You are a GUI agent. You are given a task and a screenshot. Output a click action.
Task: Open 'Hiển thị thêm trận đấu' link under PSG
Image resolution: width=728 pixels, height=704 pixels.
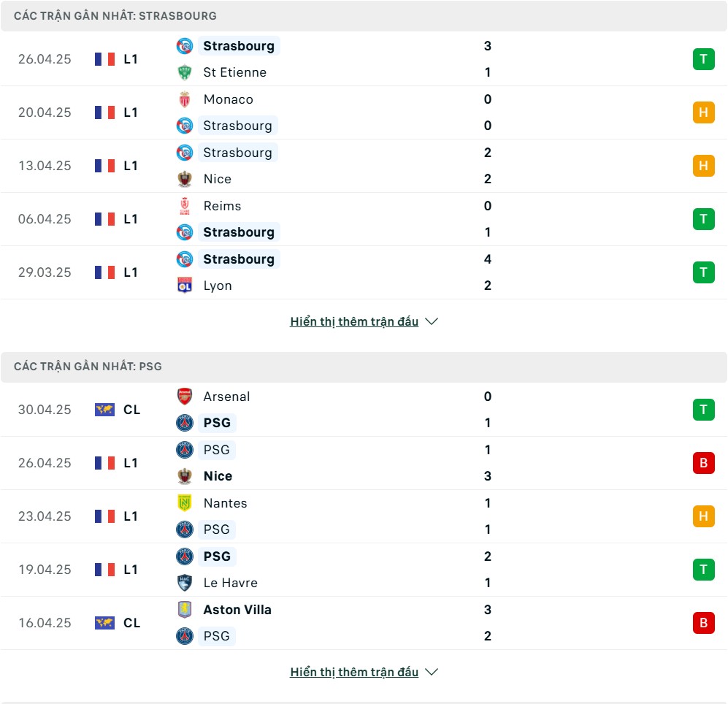[x=354, y=672]
